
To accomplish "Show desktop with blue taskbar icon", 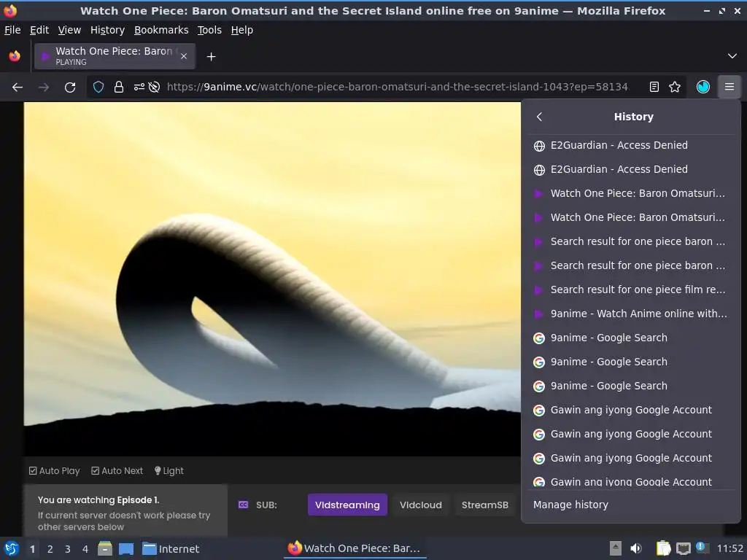I will tap(125, 548).
